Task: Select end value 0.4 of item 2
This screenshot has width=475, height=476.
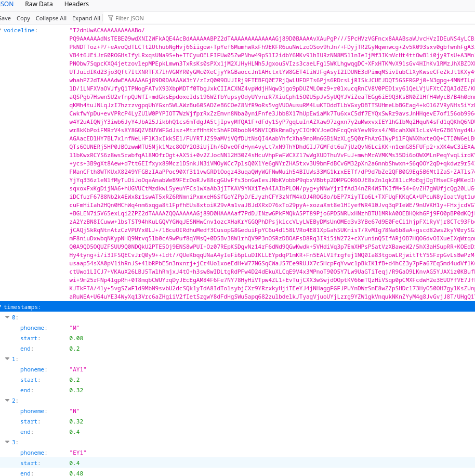Action: click(x=74, y=432)
